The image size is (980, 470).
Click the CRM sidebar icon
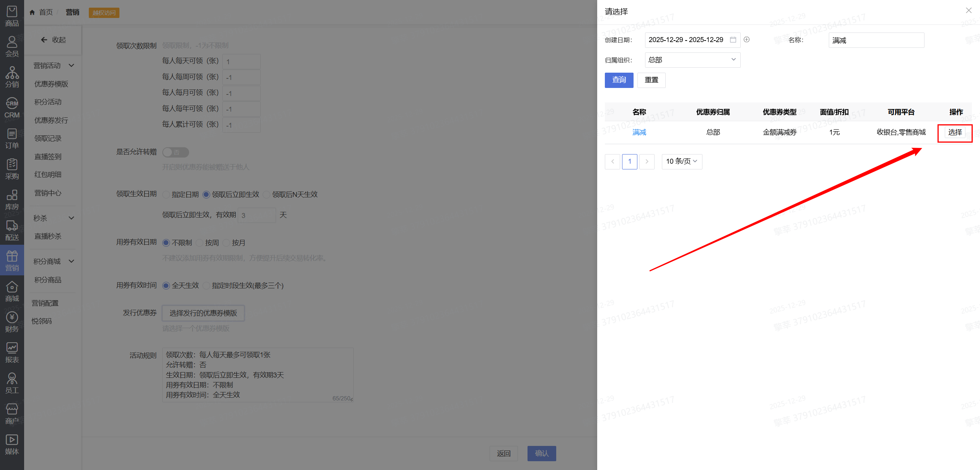(x=12, y=107)
